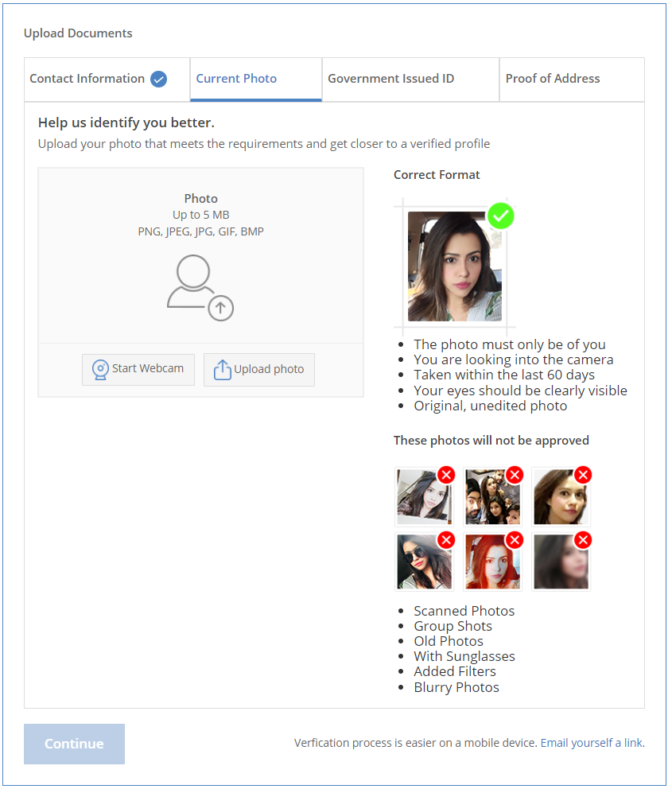Switch to the Government Issued ID tab
This screenshot has width=672, height=789.
(x=391, y=79)
